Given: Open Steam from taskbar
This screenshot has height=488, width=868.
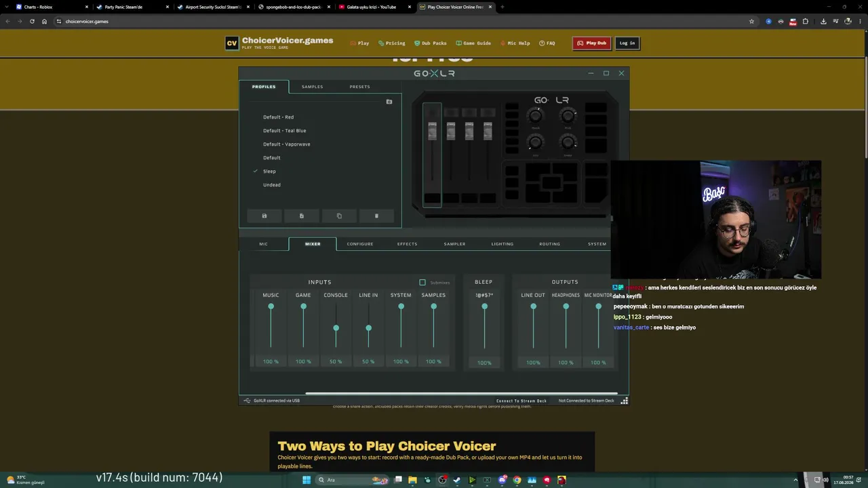Looking at the screenshot, I should [x=457, y=480].
